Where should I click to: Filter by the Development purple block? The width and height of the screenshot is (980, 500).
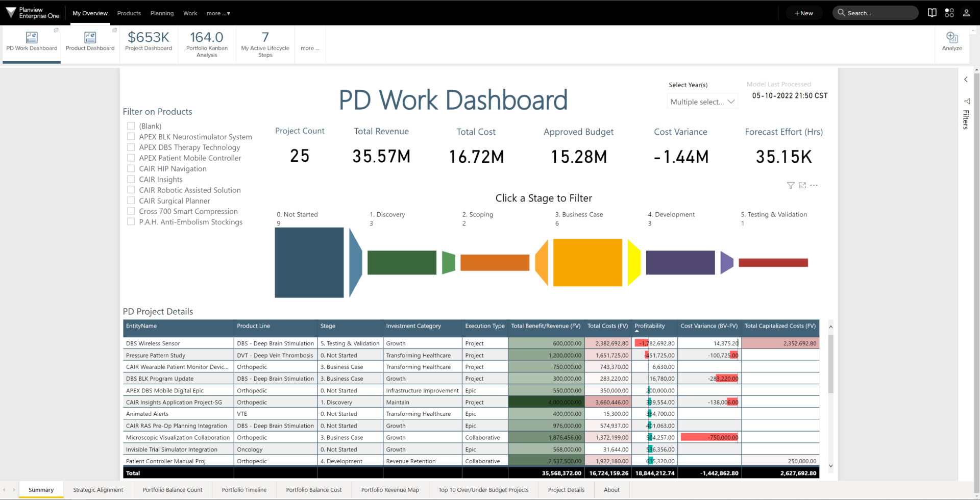tap(680, 263)
